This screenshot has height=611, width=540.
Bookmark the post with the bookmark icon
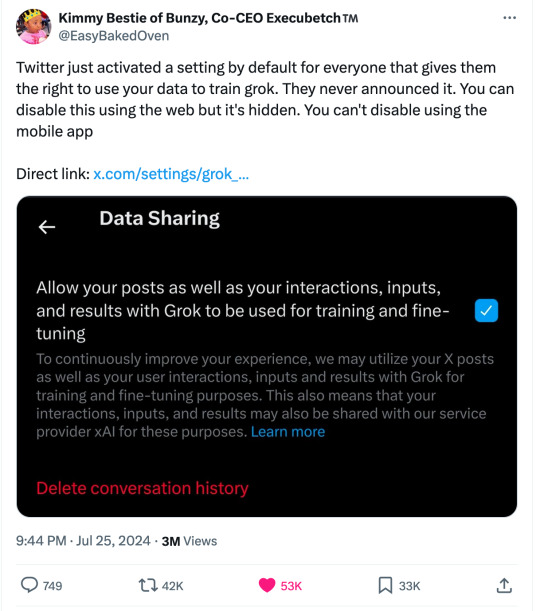tap(385, 585)
